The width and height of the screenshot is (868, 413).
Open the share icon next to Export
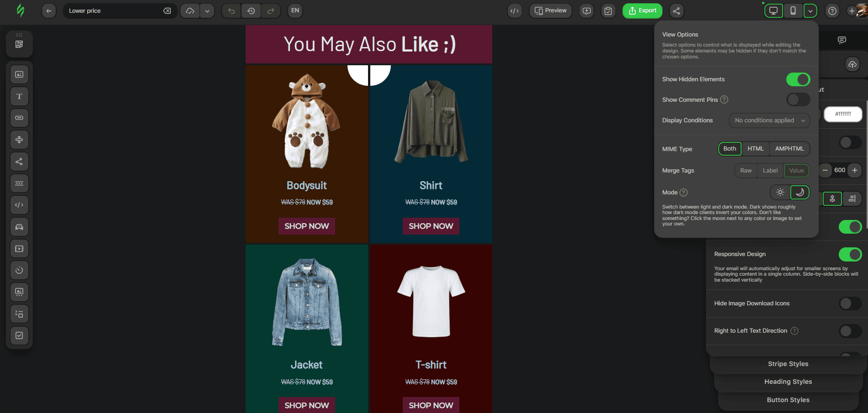click(677, 10)
